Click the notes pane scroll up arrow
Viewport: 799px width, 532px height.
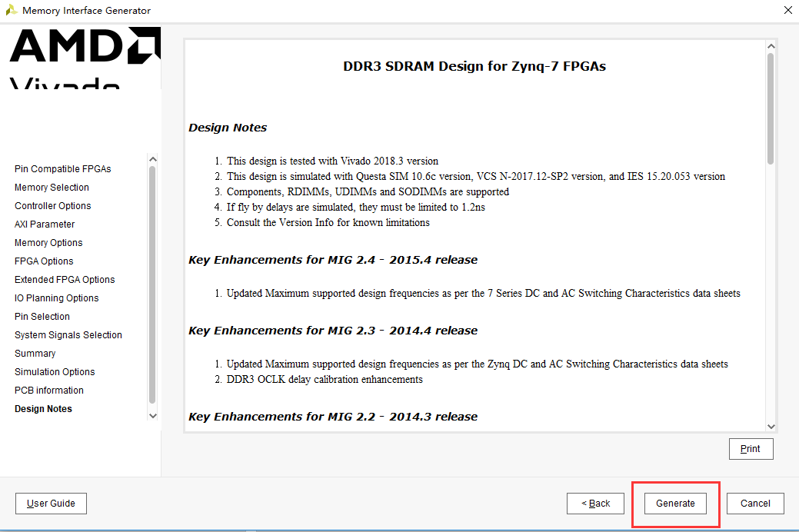pyautogui.click(x=771, y=46)
